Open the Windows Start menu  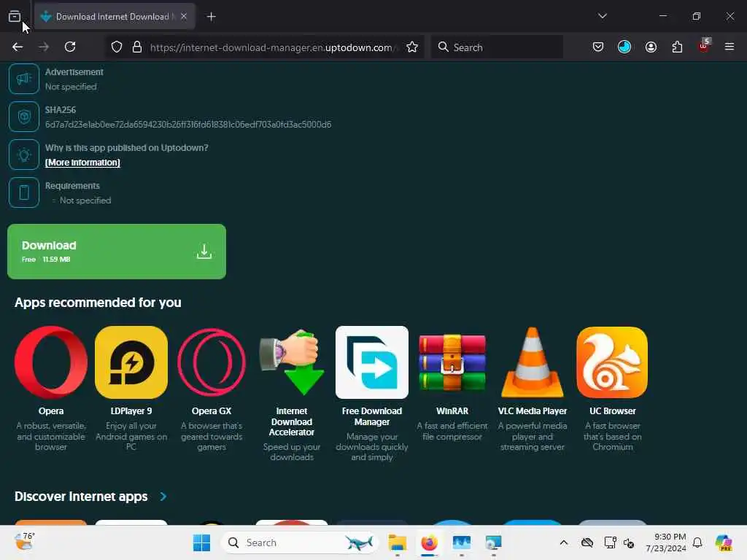coord(201,542)
